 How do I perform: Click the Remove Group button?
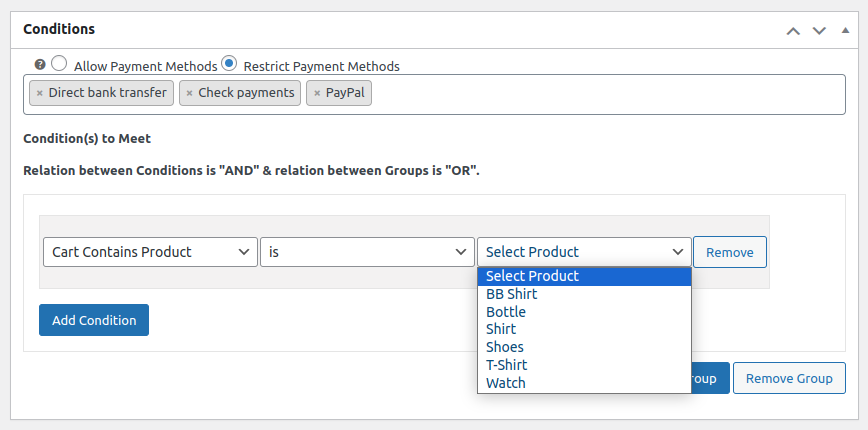pyautogui.click(x=789, y=378)
